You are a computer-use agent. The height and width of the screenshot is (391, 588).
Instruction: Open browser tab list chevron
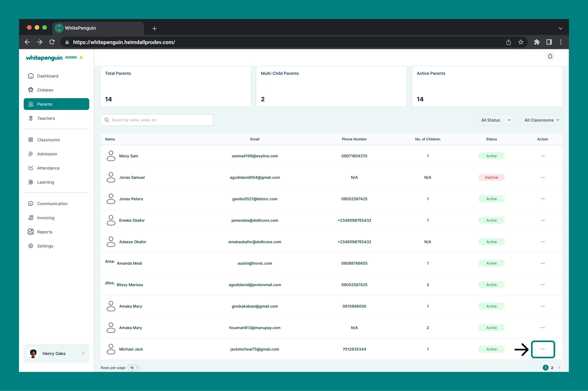560,28
